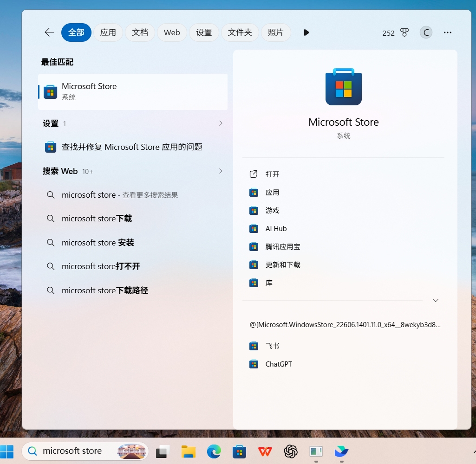This screenshot has width=476, height=464.
Task: Expand the 设置 results section chevron
Action: [x=221, y=123]
